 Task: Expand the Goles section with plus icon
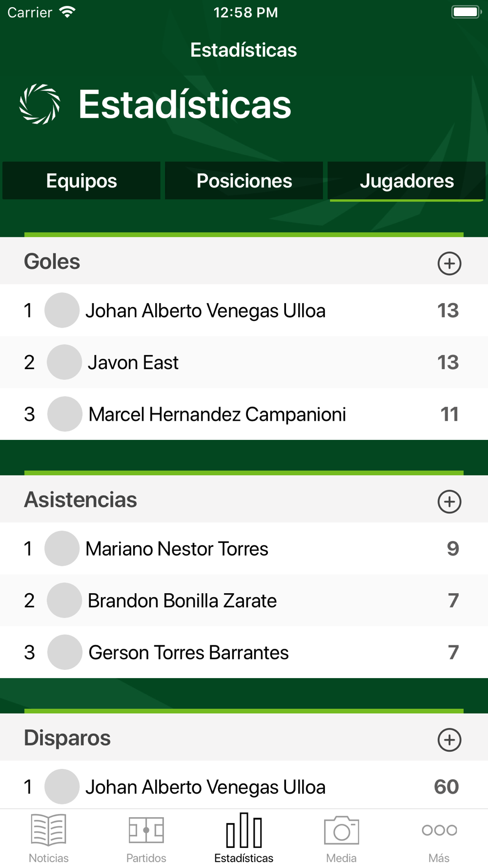449,264
